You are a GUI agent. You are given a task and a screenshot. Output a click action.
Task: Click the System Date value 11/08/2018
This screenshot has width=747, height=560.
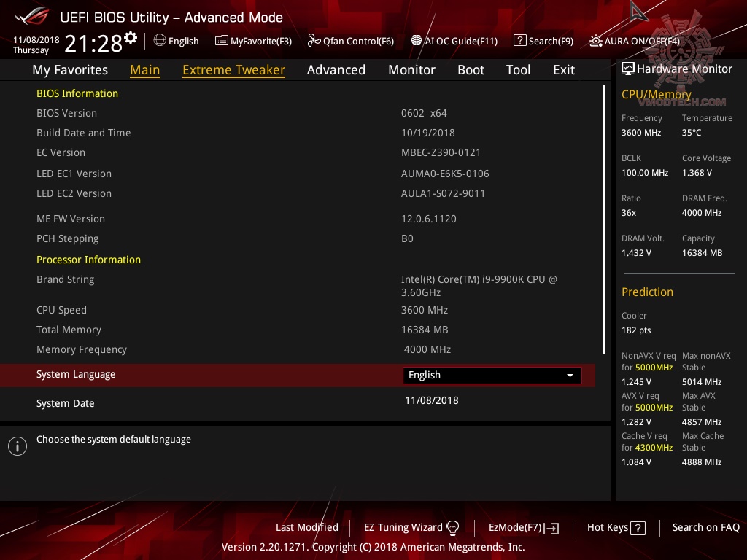click(x=432, y=400)
